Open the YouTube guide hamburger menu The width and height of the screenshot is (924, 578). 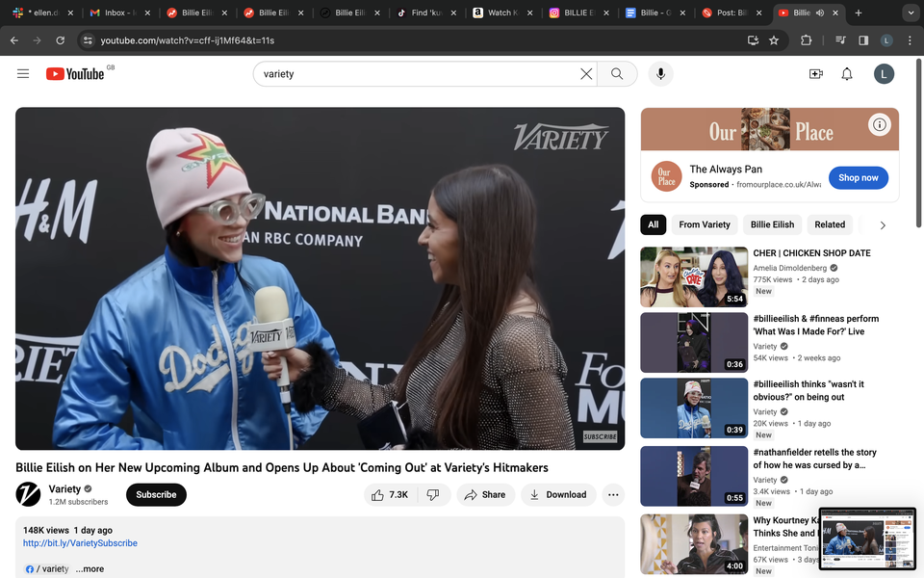[x=23, y=74]
